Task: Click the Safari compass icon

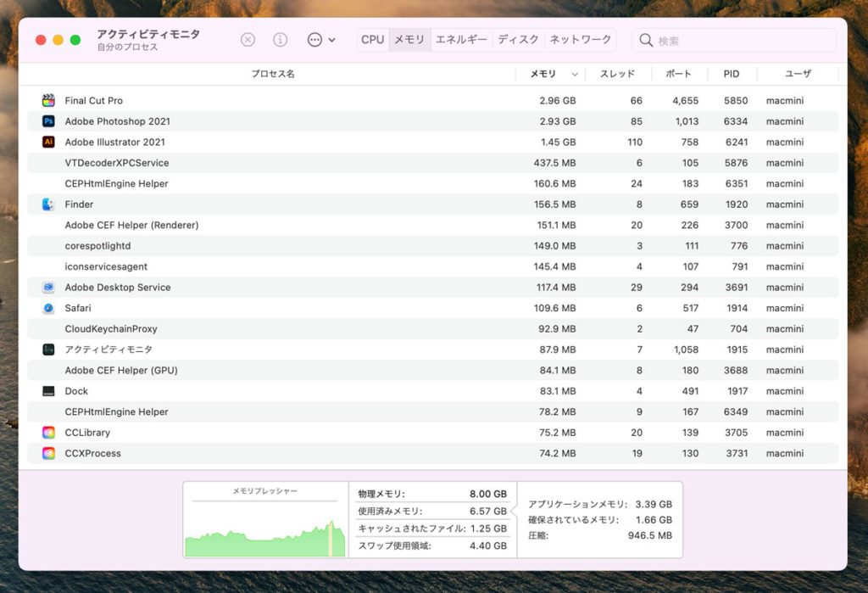Action: 48,308
